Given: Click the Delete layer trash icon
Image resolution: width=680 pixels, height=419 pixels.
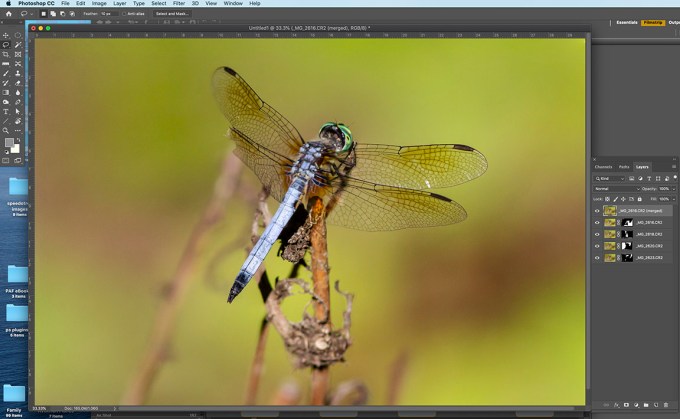Looking at the screenshot, I should point(666,405).
